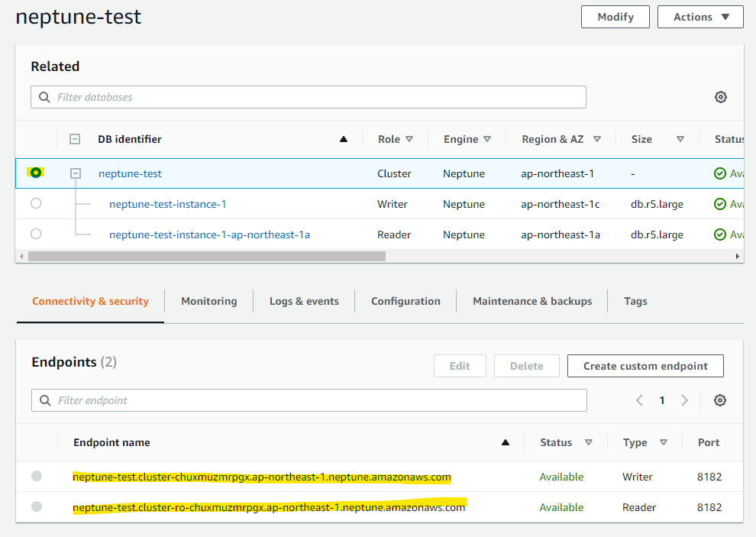Select the Reader endpoint radio button
The width and height of the screenshot is (756, 537).
click(x=37, y=506)
